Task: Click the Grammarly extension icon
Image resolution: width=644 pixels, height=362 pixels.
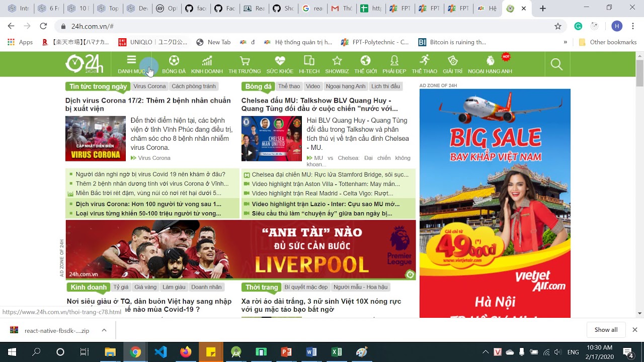Action: (578, 26)
